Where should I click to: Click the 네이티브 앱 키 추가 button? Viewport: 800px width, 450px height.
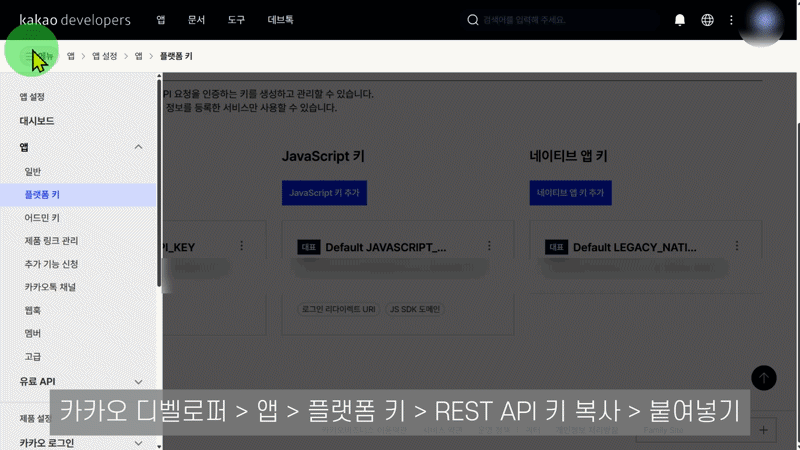tap(570, 192)
